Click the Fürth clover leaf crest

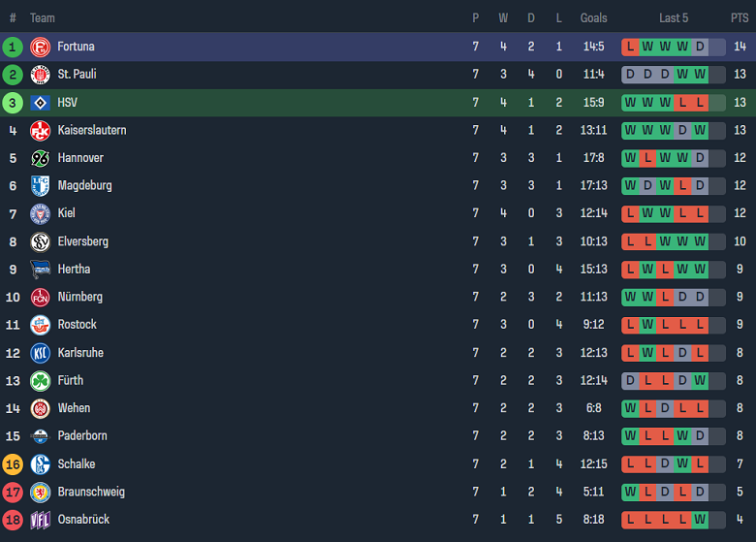coord(41,381)
